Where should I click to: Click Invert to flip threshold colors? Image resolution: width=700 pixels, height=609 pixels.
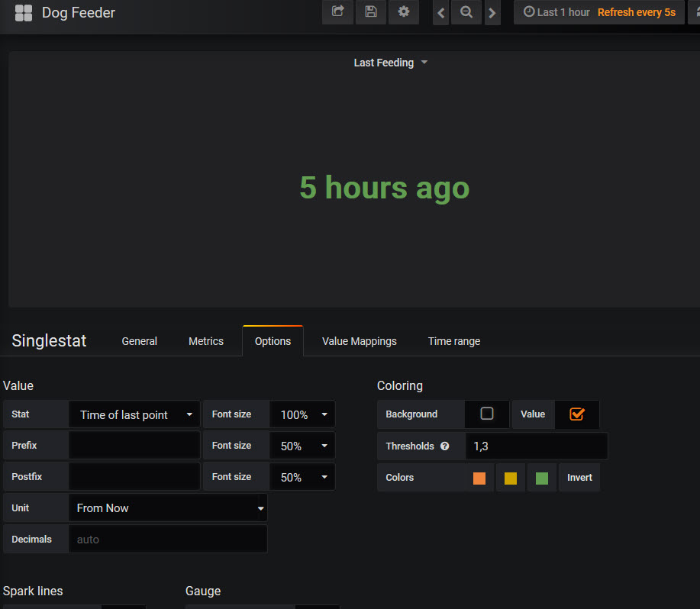[579, 476]
